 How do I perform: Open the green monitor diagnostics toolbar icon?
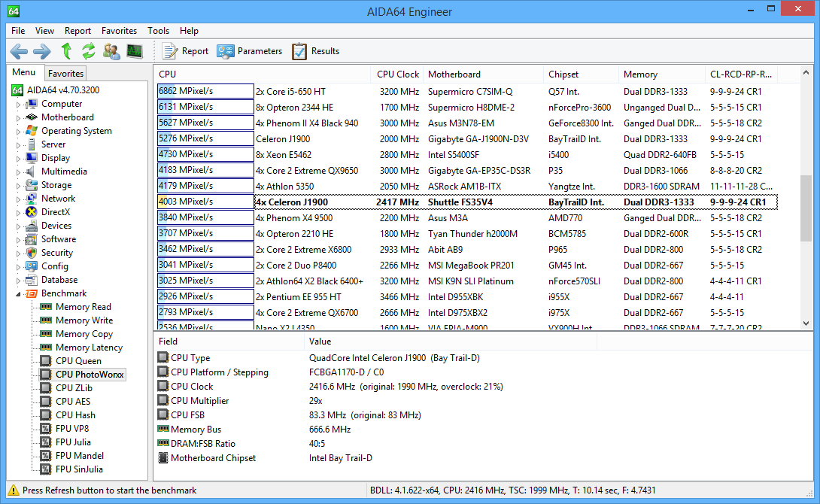135,50
